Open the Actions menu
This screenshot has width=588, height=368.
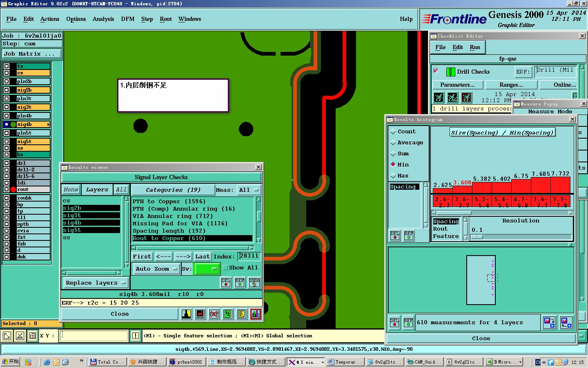point(50,19)
